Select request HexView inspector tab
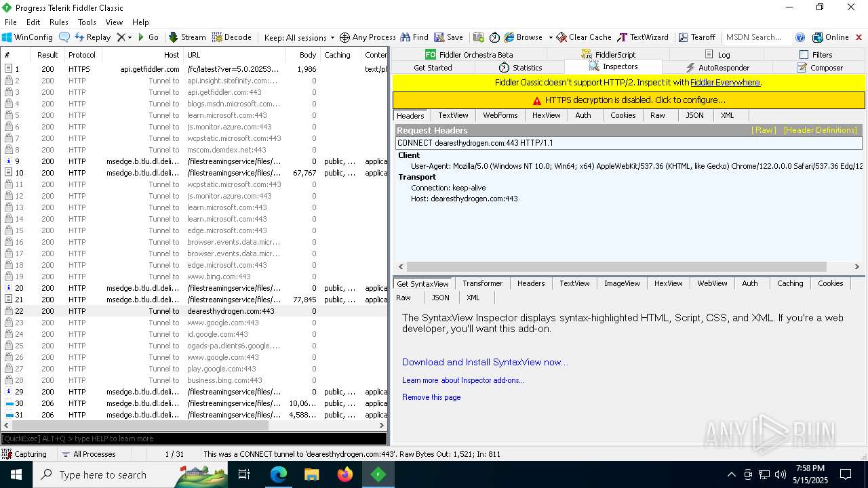Screen dimensions: 868x488 [x=546, y=115]
